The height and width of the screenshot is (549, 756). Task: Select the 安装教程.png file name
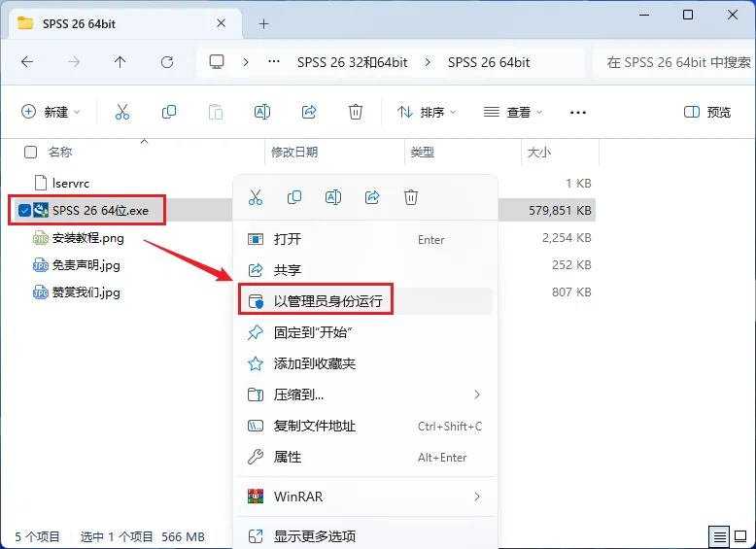point(87,238)
